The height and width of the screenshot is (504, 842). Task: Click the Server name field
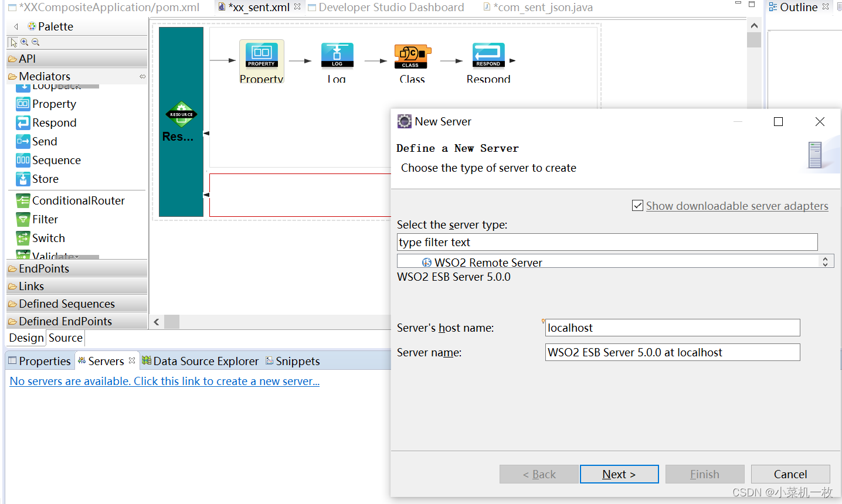(673, 352)
